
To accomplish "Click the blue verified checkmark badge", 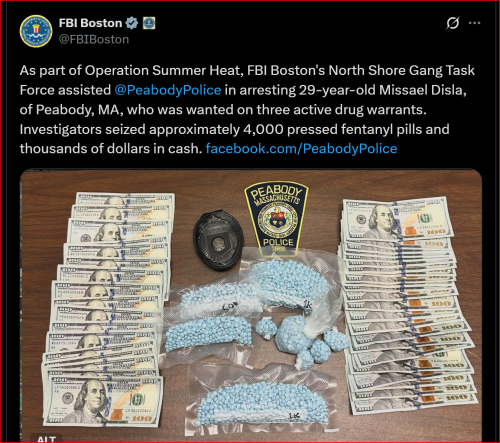I will 132,23.
